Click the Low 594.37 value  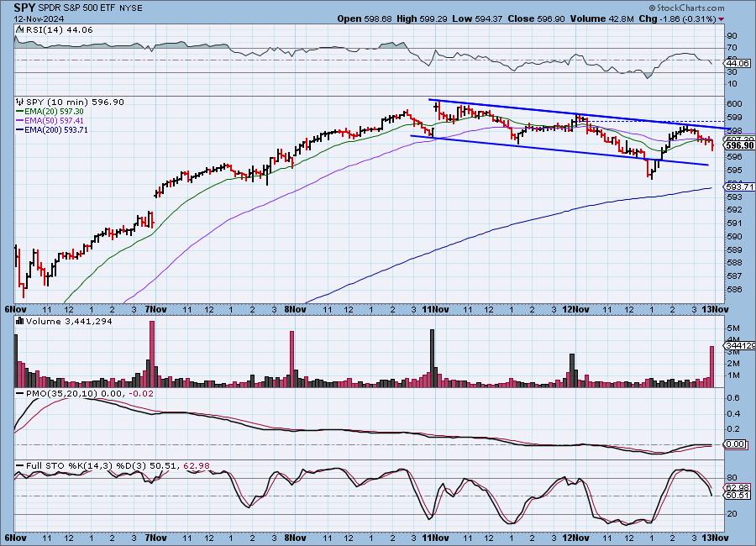click(x=477, y=18)
